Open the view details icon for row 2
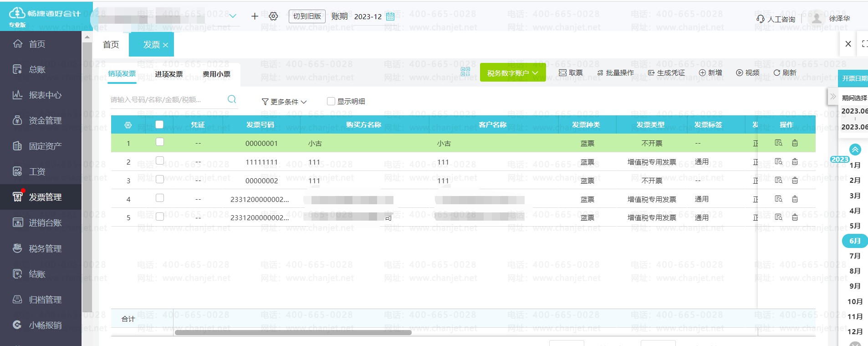 [778, 162]
